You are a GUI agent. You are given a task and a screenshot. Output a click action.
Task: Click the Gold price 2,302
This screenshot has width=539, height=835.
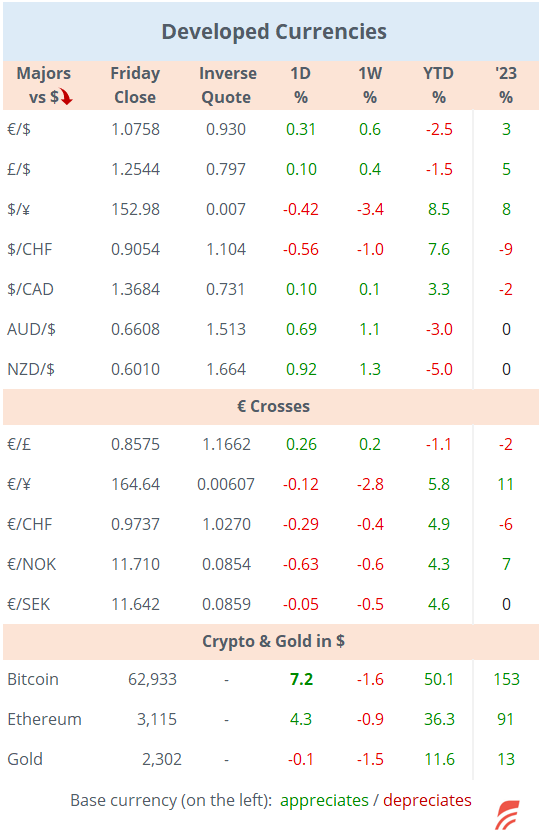click(x=162, y=759)
